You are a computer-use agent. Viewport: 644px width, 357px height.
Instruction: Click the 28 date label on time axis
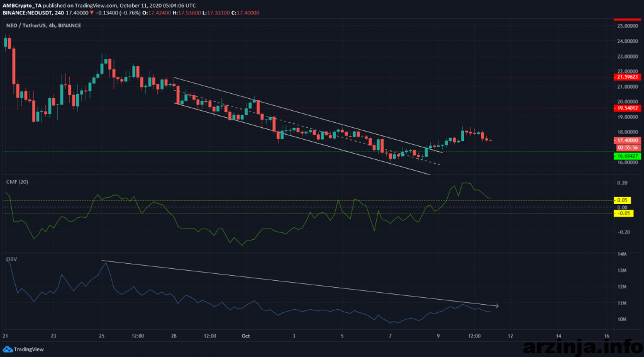pos(174,336)
